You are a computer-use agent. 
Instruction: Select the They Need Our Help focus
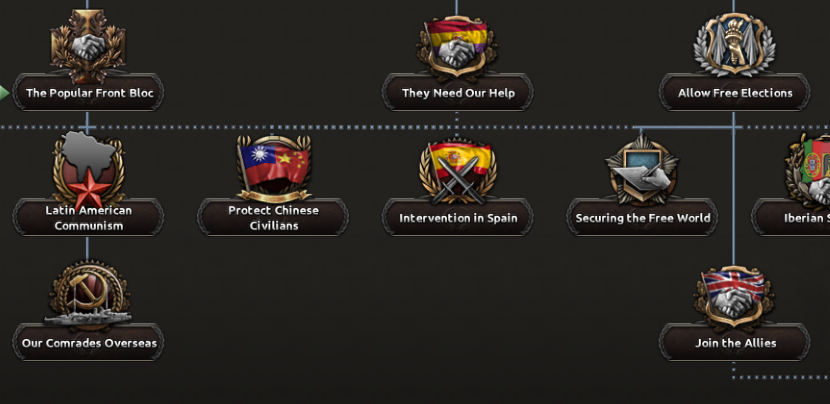coord(458,93)
